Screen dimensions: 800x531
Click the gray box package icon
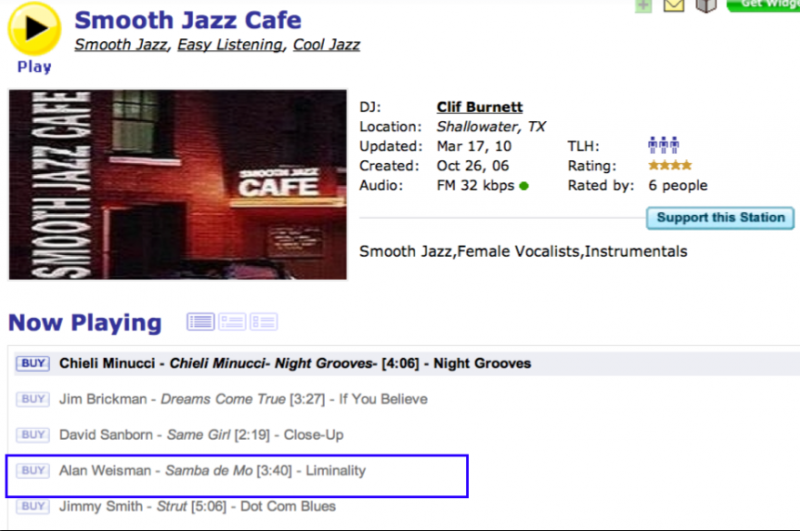click(706, 5)
